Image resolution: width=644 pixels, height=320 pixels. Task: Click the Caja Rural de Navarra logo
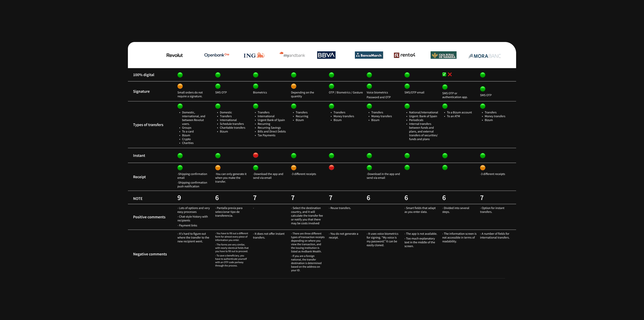coord(443,55)
